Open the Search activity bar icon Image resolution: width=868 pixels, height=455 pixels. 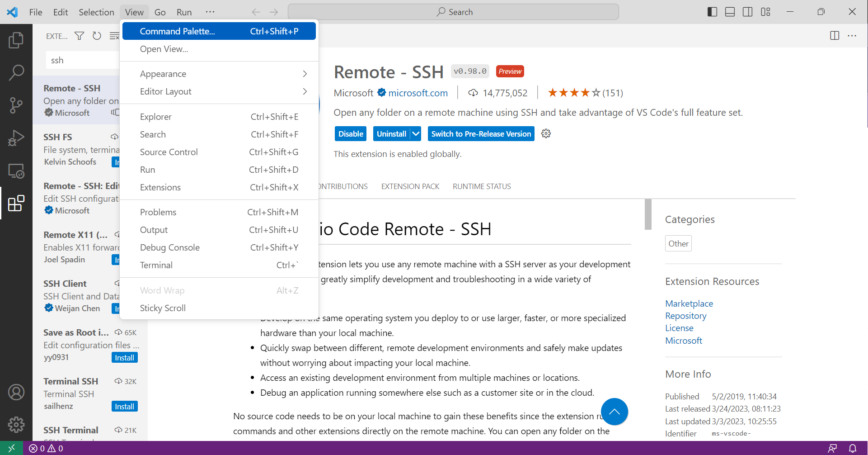pos(16,72)
